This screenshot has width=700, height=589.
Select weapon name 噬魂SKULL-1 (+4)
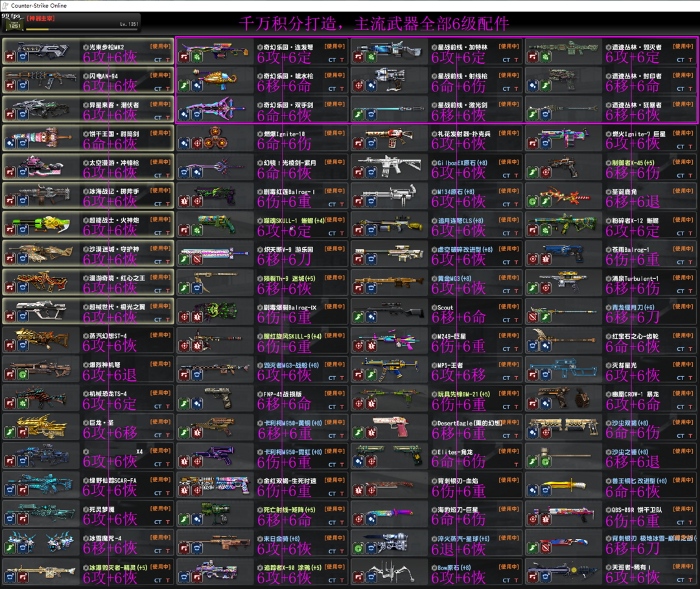tap(294, 221)
